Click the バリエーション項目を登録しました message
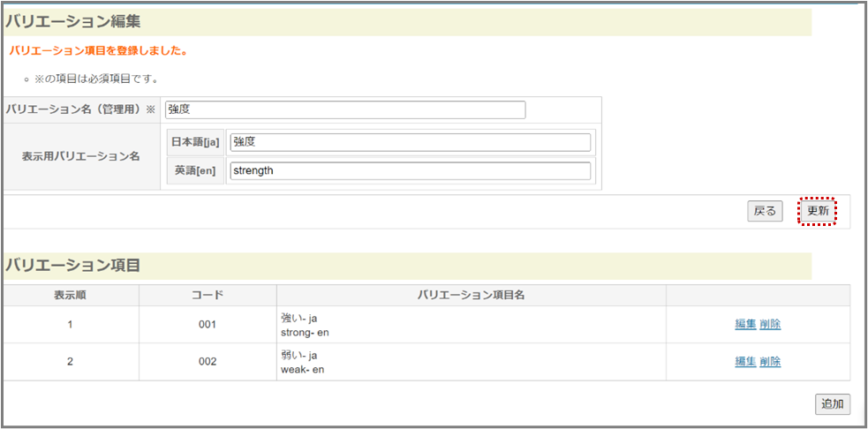868x429 pixels. tap(98, 51)
